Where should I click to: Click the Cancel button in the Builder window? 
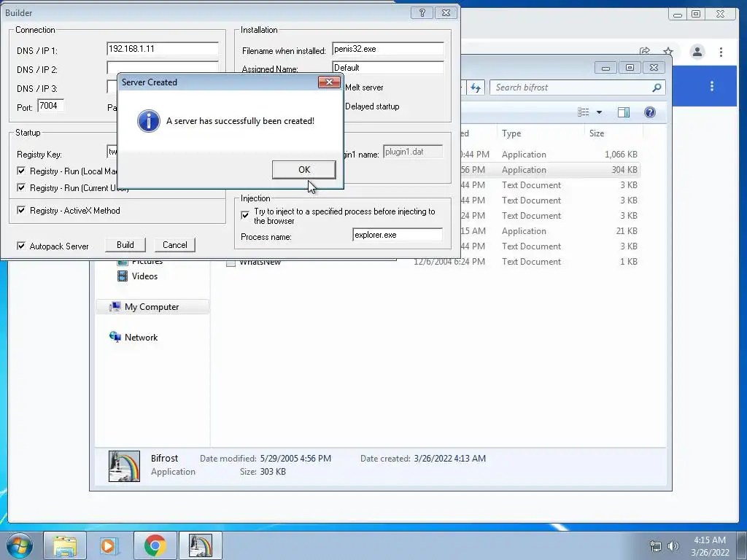pyautogui.click(x=175, y=245)
